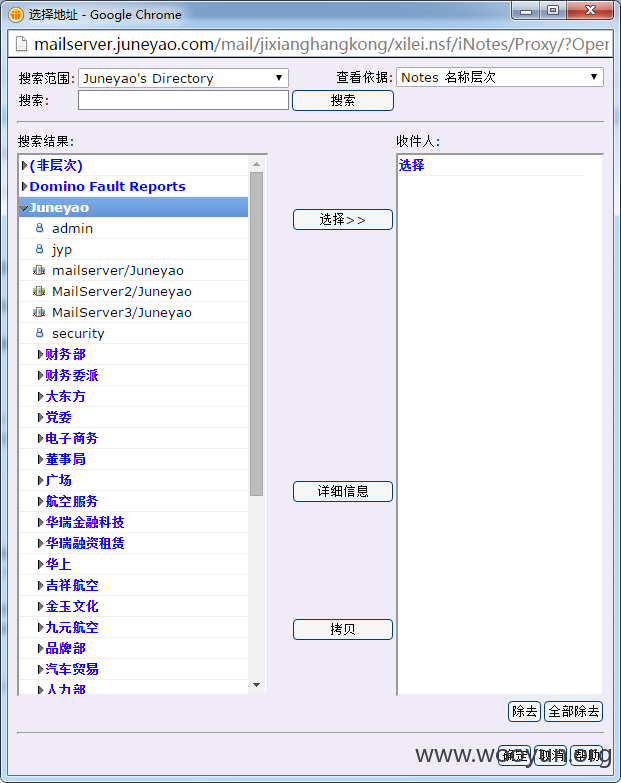The image size is (621, 783).
Task: Click the person icon beside admin
Action: 39,228
